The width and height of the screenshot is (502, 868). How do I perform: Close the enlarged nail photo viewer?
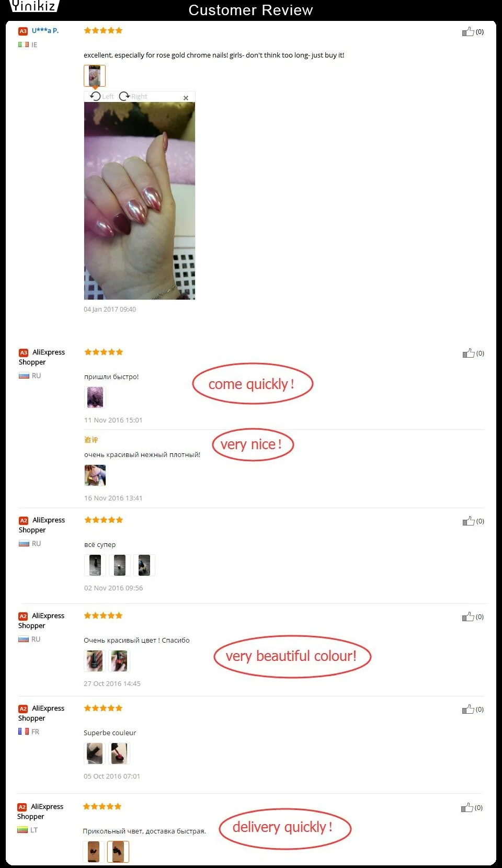tap(186, 98)
